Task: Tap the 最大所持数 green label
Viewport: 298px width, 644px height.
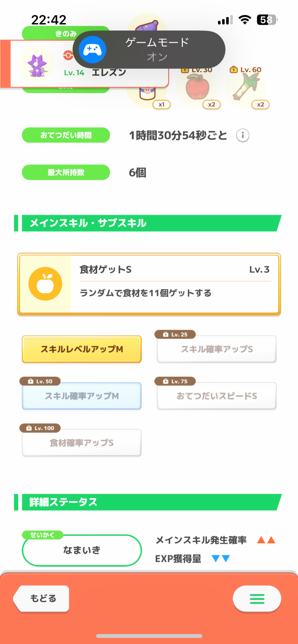Action: tap(66, 172)
